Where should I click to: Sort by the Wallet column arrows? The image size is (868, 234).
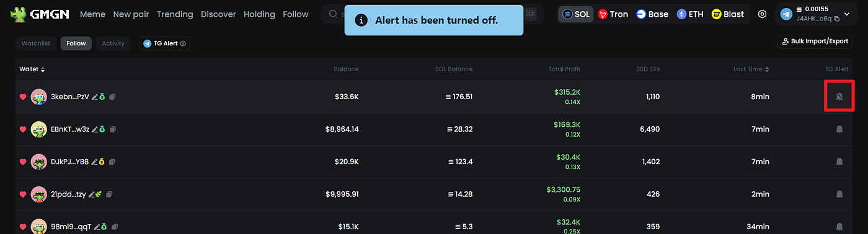click(x=43, y=69)
